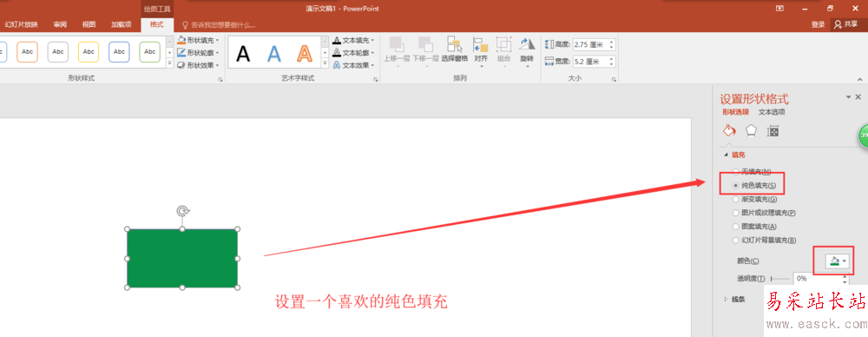Screen dimensions: 868x337
Task: Close the 设置形状格式 pane
Action: click(858, 97)
